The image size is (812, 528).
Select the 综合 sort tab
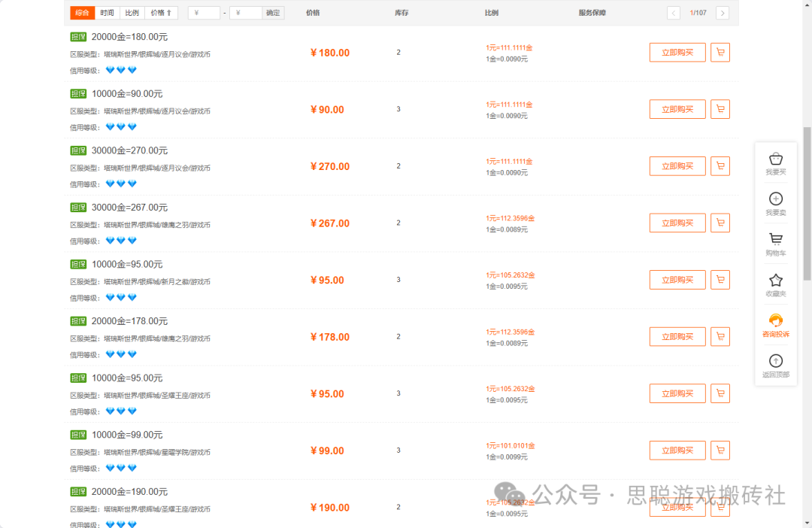coord(82,13)
